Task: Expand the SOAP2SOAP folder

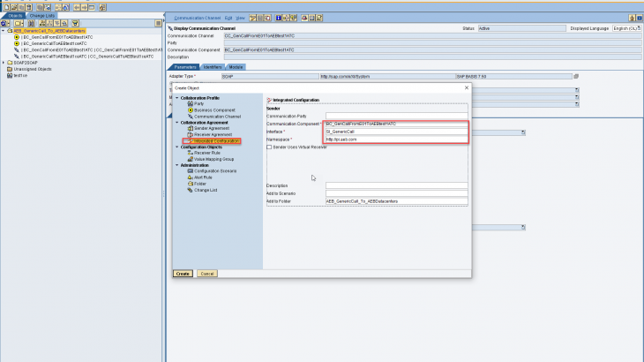Action: coord(4,63)
